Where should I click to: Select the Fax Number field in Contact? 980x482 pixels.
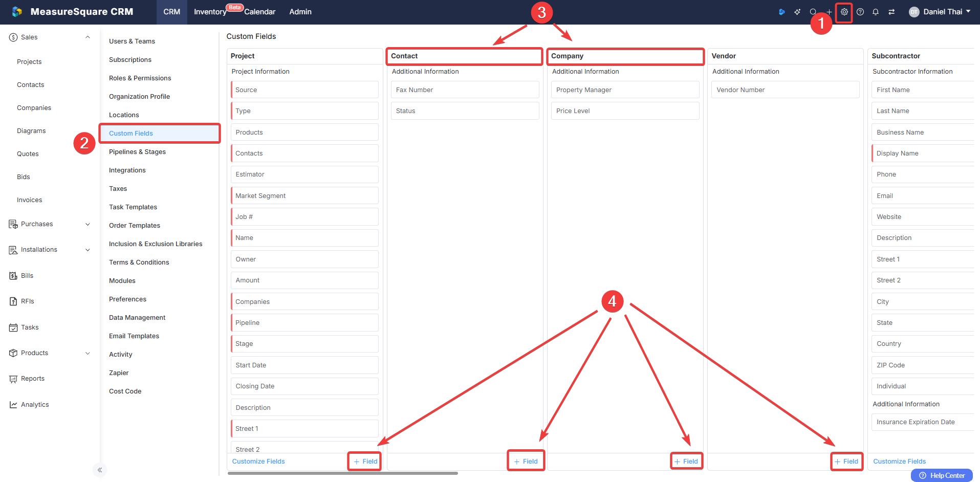(465, 90)
